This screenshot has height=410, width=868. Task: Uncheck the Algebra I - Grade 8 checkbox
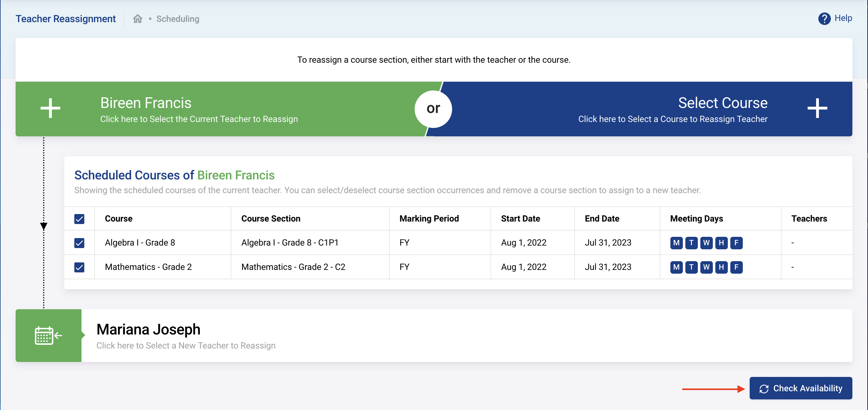coord(79,243)
